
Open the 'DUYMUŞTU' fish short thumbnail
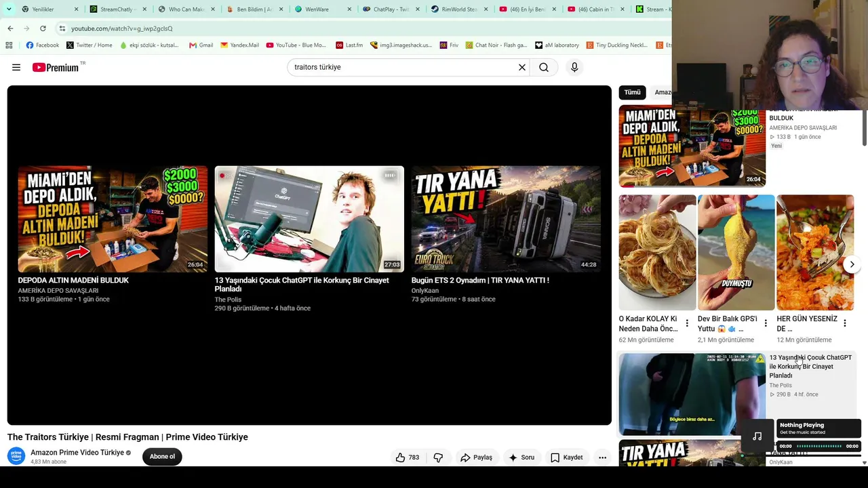736,252
